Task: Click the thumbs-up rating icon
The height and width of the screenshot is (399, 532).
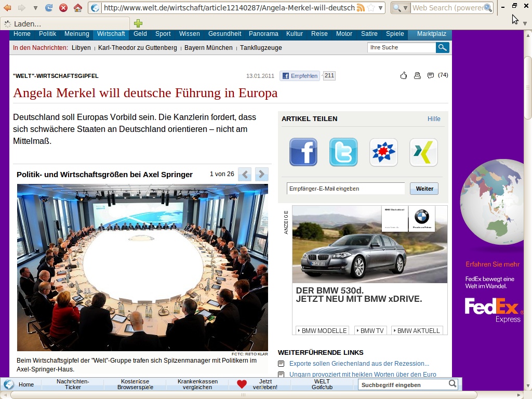Action: 403,76
